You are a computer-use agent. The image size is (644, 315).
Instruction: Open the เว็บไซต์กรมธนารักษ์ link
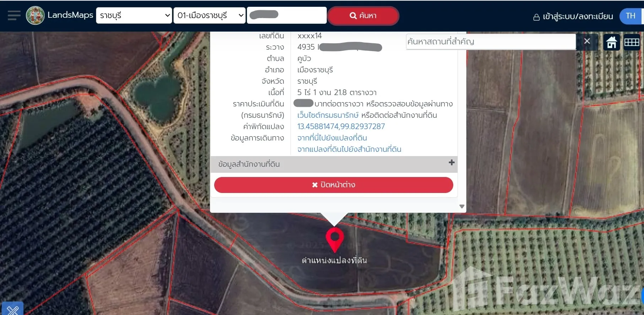point(328,115)
